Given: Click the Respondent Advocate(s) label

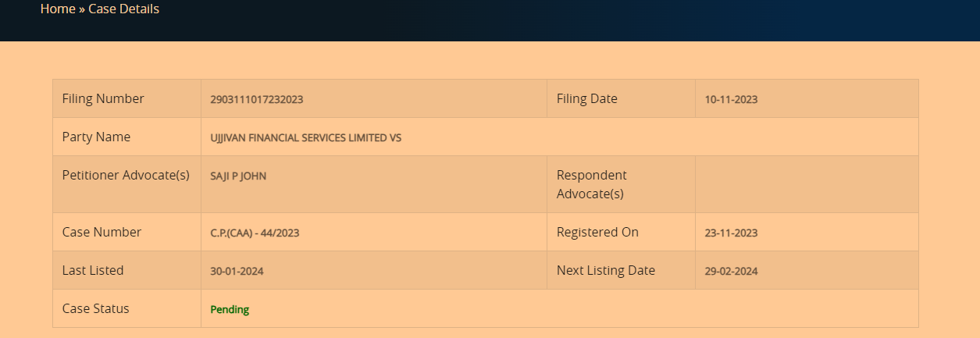Looking at the screenshot, I should tap(591, 184).
